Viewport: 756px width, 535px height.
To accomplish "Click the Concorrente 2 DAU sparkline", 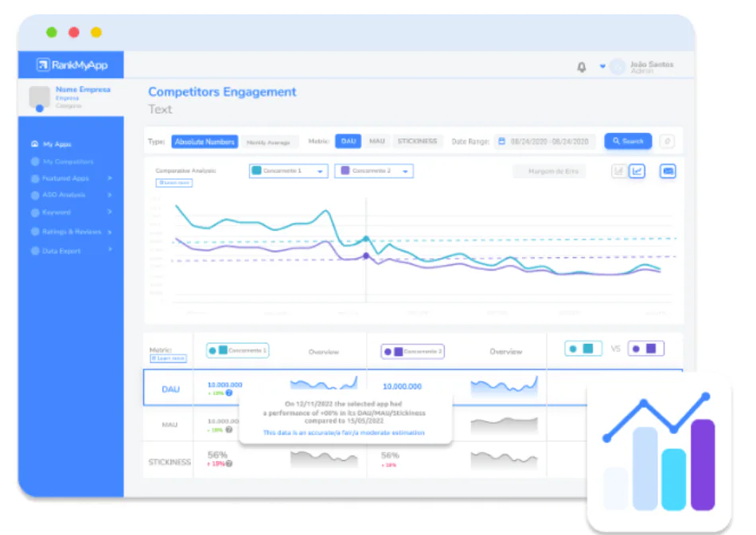I will (x=504, y=386).
